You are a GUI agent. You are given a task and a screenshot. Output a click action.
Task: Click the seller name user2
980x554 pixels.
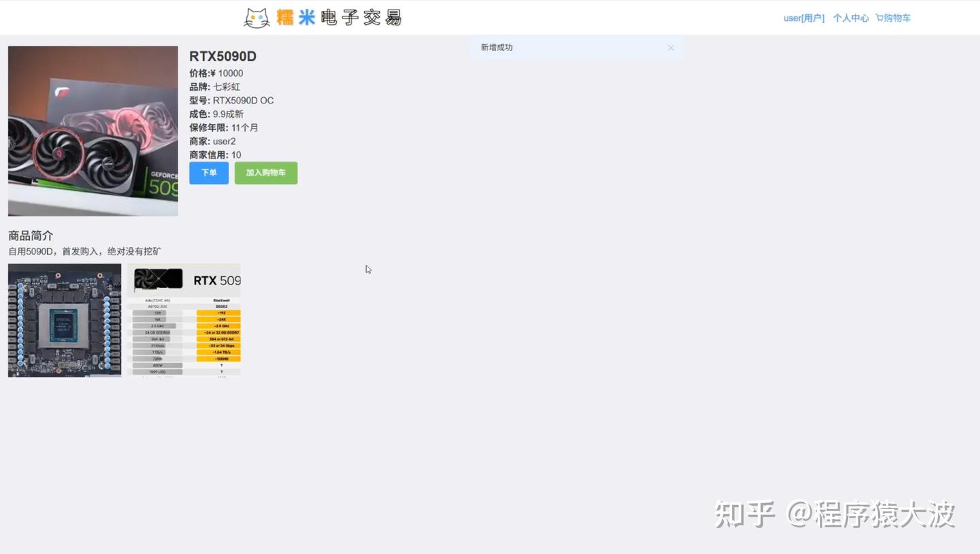coord(225,142)
